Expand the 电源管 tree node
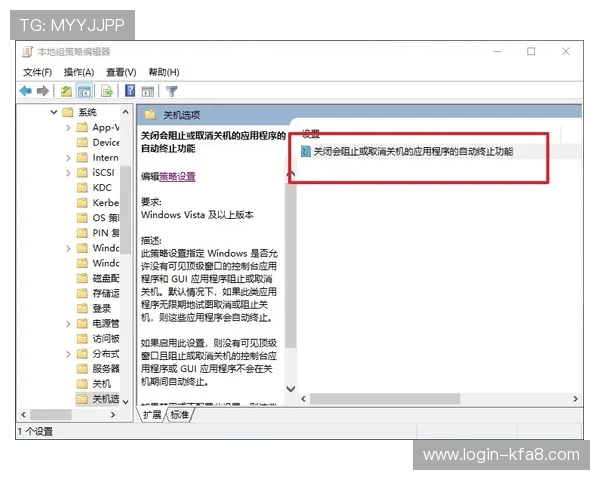This screenshot has height=480, width=600. (68, 324)
